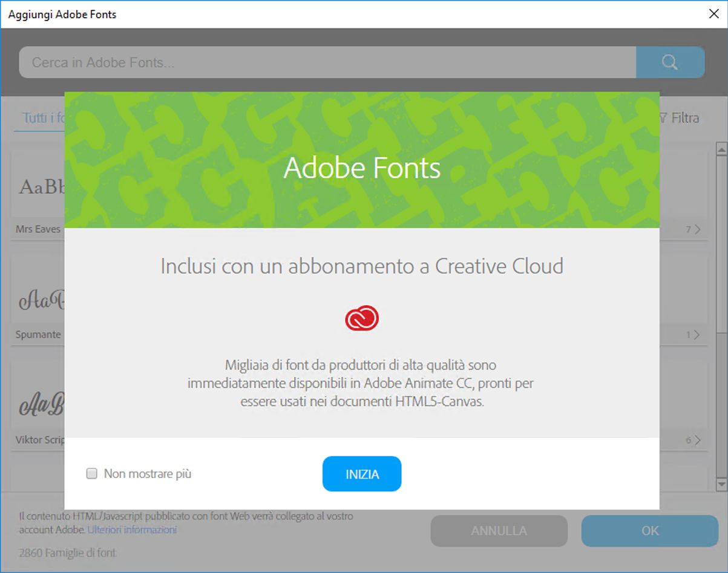The width and height of the screenshot is (728, 573).
Task: Click the search magnifier icon
Action: click(x=669, y=62)
